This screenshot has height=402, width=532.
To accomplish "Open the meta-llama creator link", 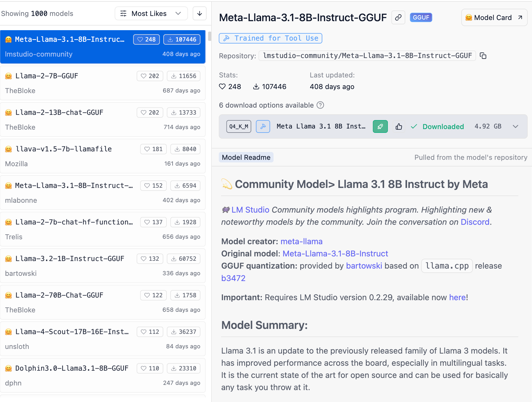I will 301,241.
